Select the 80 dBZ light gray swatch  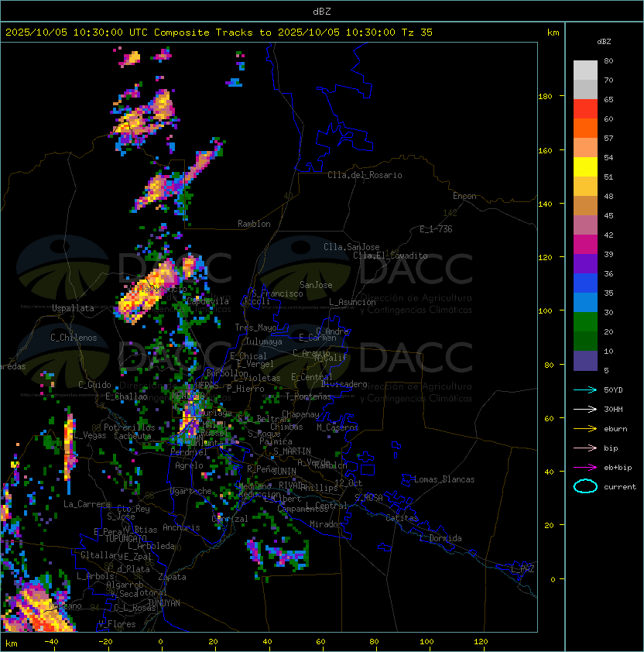click(585, 70)
